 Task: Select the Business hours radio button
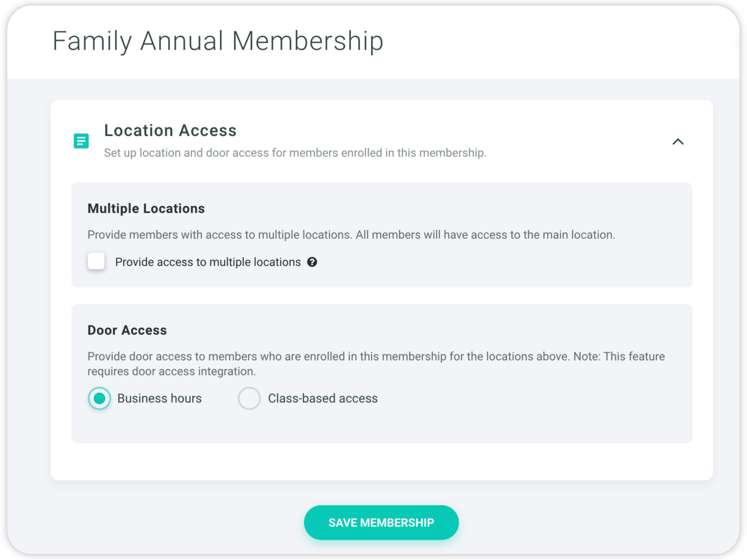pos(99,398)
